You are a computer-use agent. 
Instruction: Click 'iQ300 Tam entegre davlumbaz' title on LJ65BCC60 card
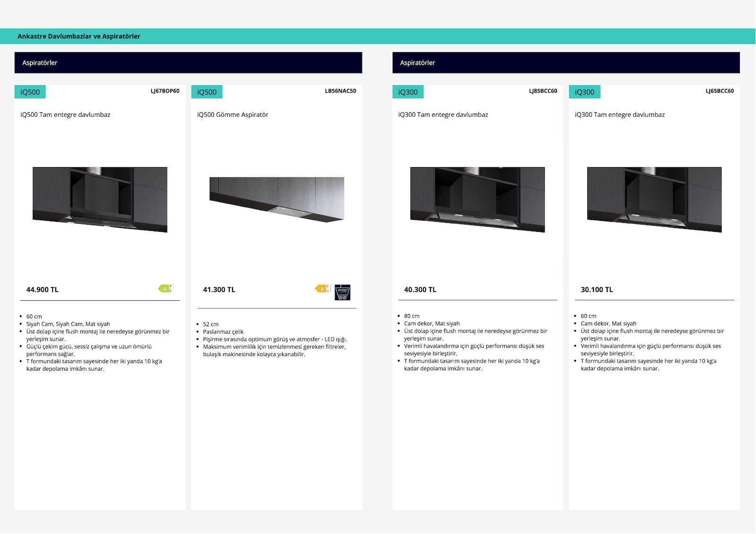(620, 115)
